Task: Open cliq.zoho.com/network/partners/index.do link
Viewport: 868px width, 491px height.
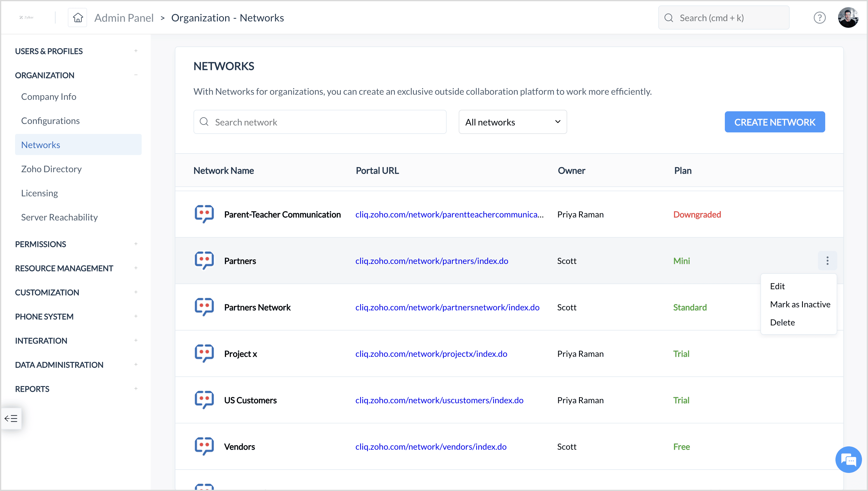Action: click(432, 261)
